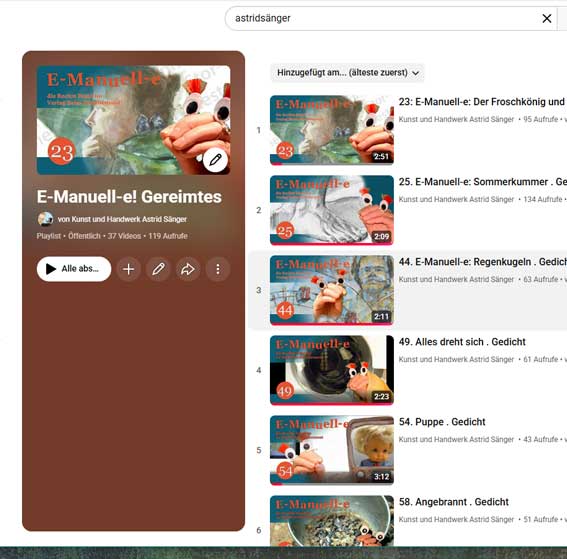Open the channel avatar next to 'von Kunst und Handwerk'
This screenshot has height=559, width=567.
click(x=46, y=219)
